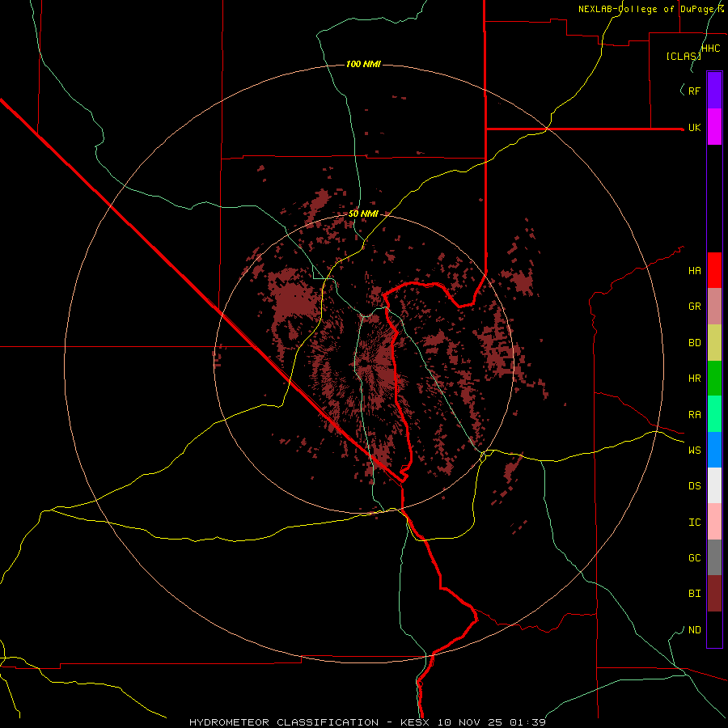
Task: Click the 100 NMI range ring label
Action: click(x=363, y=64)
